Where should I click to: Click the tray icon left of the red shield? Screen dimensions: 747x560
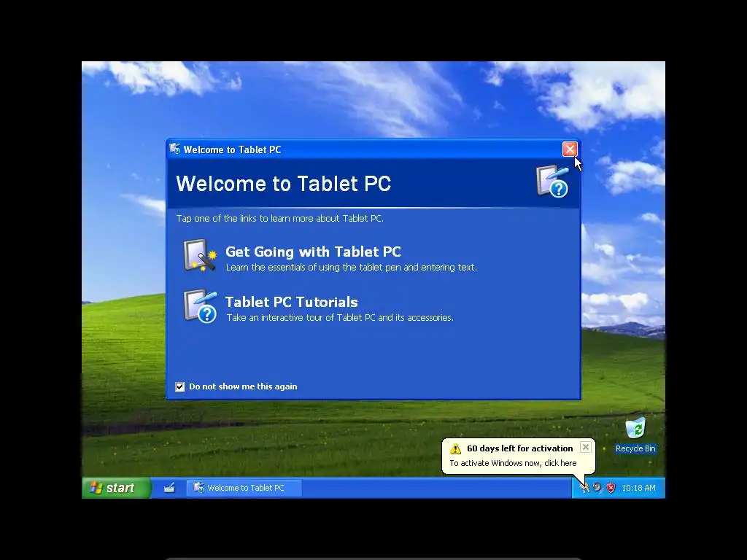[597, 488]
